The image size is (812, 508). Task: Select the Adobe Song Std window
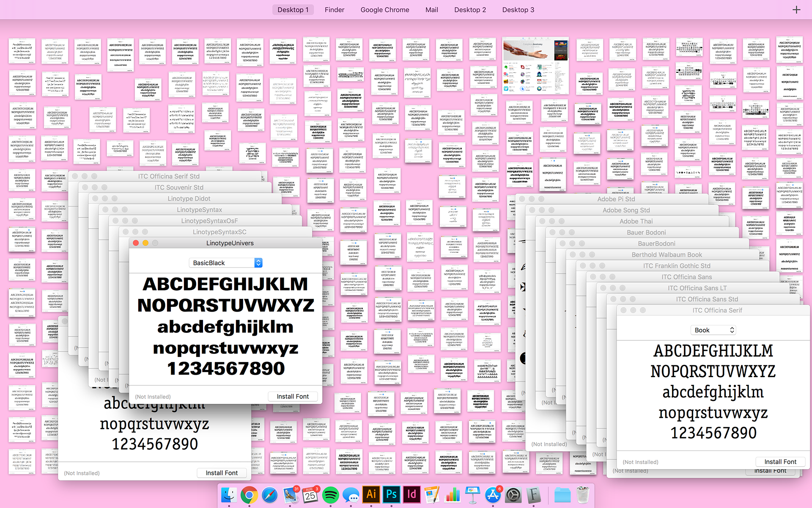point(626,210)
